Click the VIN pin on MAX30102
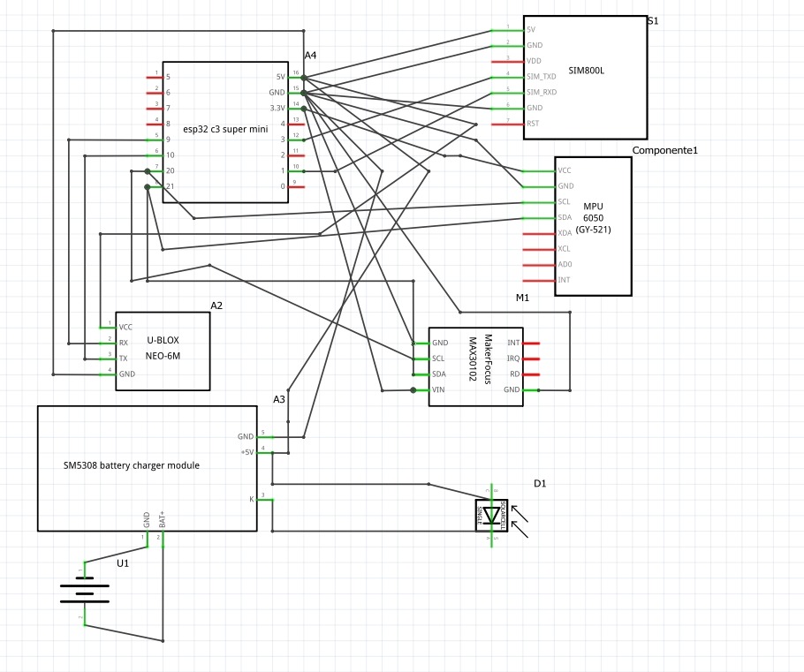The image size is (804, 672). click(421, 390)
